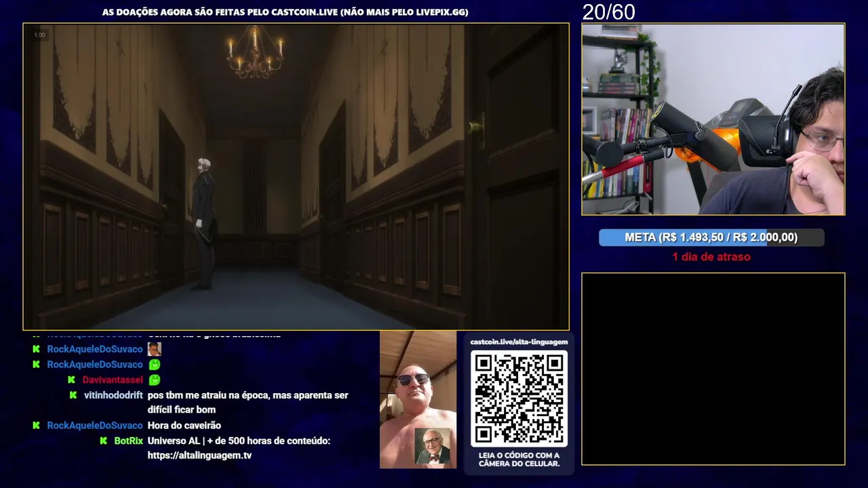
Task: Click the '20/60' counter text
Action: click(608, 12)
